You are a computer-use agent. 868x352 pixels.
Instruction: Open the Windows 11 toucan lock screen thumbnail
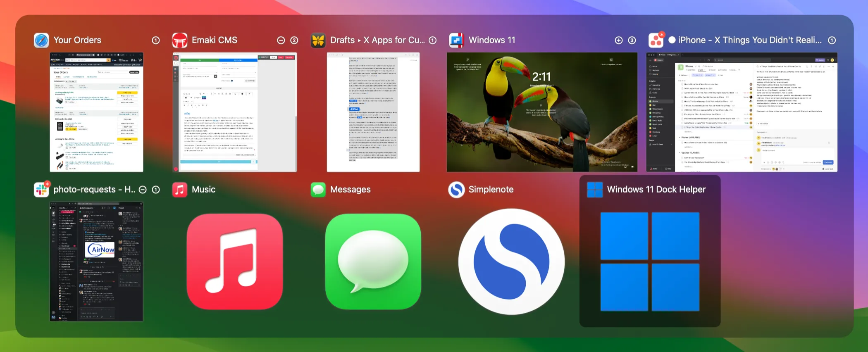(542, 112)
